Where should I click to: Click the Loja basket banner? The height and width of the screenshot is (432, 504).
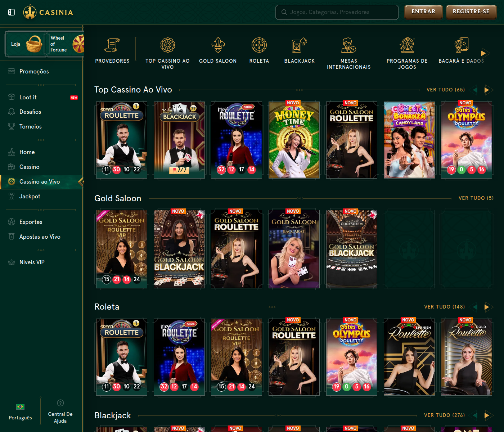(25, 44)
